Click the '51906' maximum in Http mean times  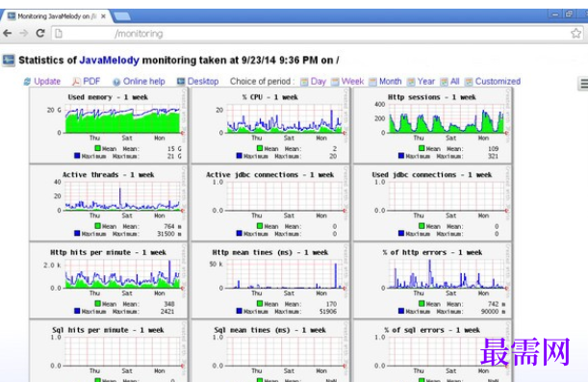click(328, 311)
